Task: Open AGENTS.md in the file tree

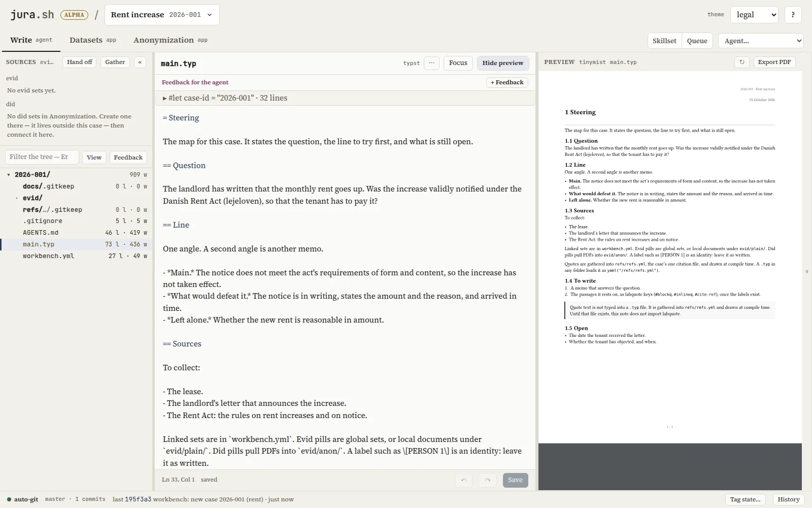Action: (76, 233)
